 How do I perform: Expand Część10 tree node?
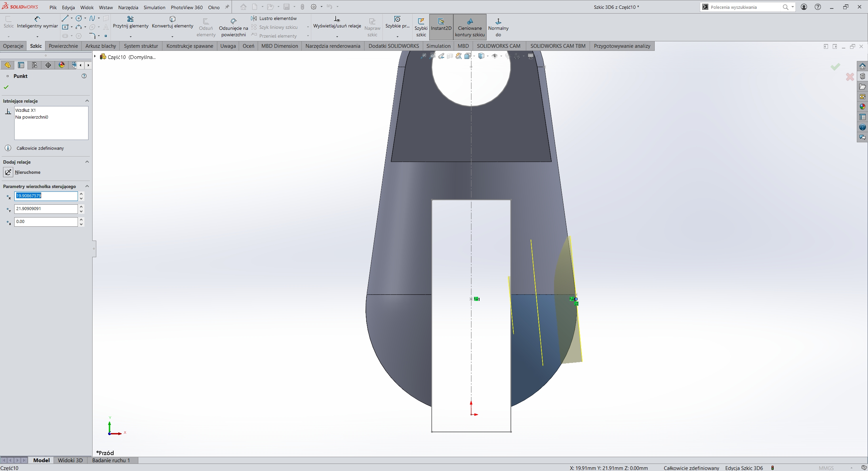[95, 57]
